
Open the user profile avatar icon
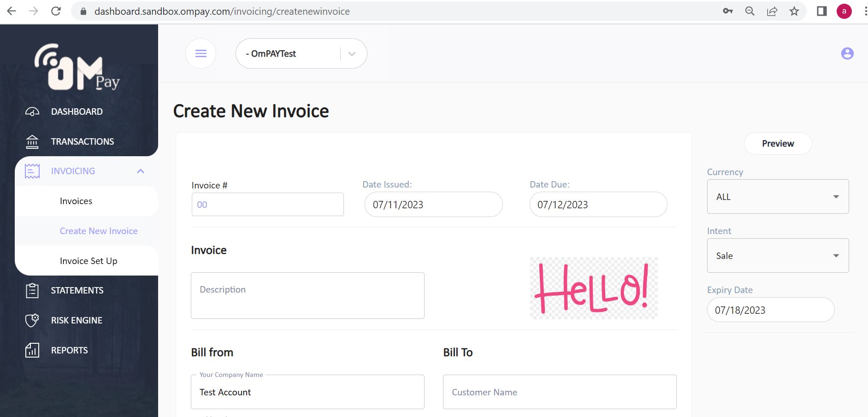847,53
